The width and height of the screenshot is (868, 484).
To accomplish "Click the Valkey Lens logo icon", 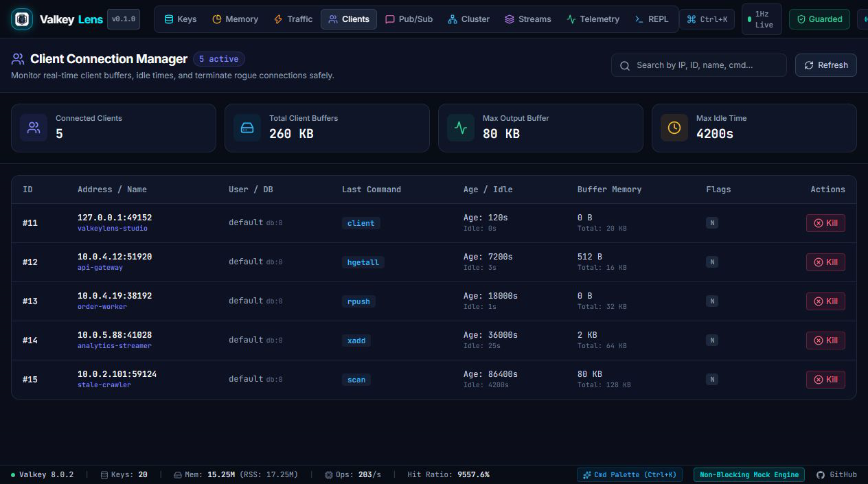I will point(22,19).
